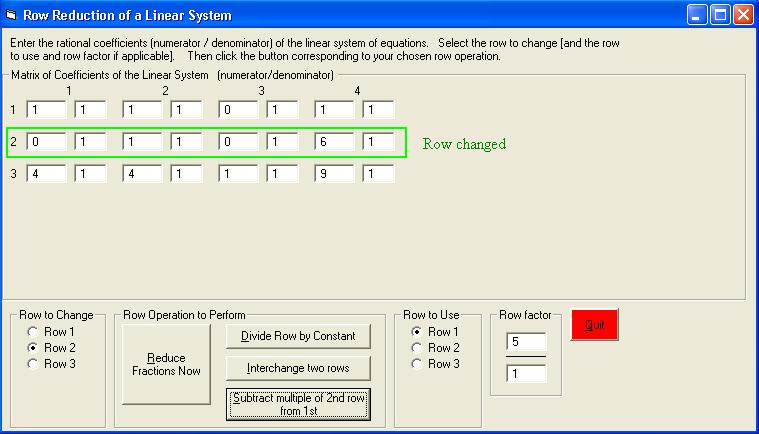Click the green 'Row changed' text
Screen dimensions: 759x434
pos(464,144)
